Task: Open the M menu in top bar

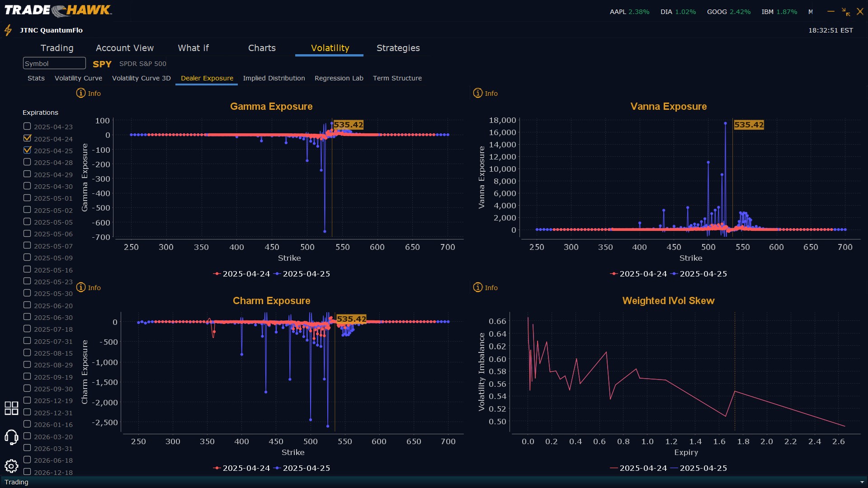Action: (811, 12)
